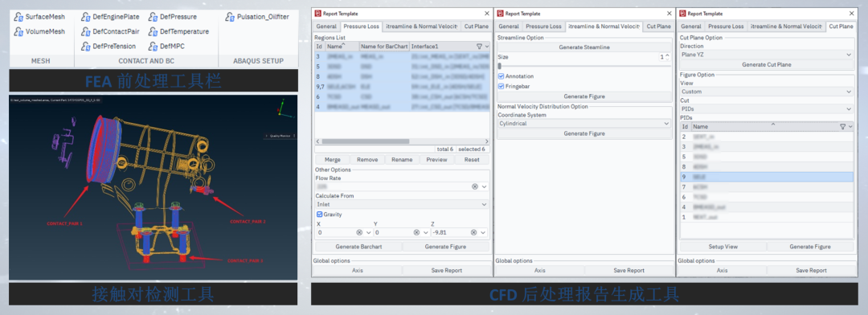Image resolution: width=868 pixels, height=315 pixels.
Task: Open the DefTemperature tool
Action: [178, 31]
